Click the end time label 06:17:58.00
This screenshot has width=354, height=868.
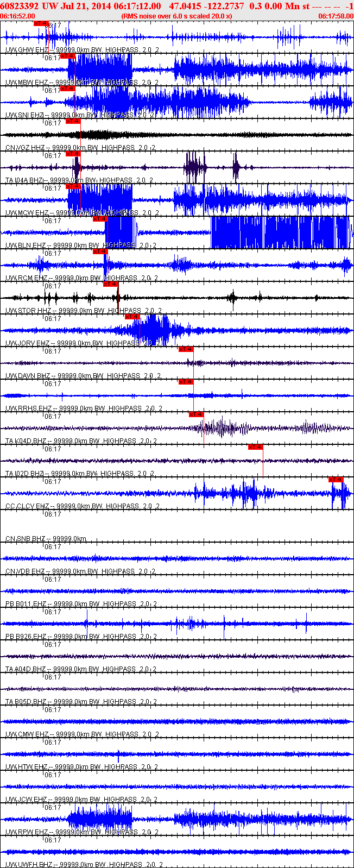point(336,16)
